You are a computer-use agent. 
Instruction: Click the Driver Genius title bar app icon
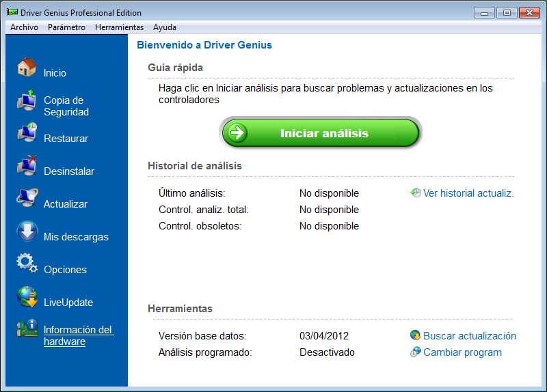pos(12,12)
